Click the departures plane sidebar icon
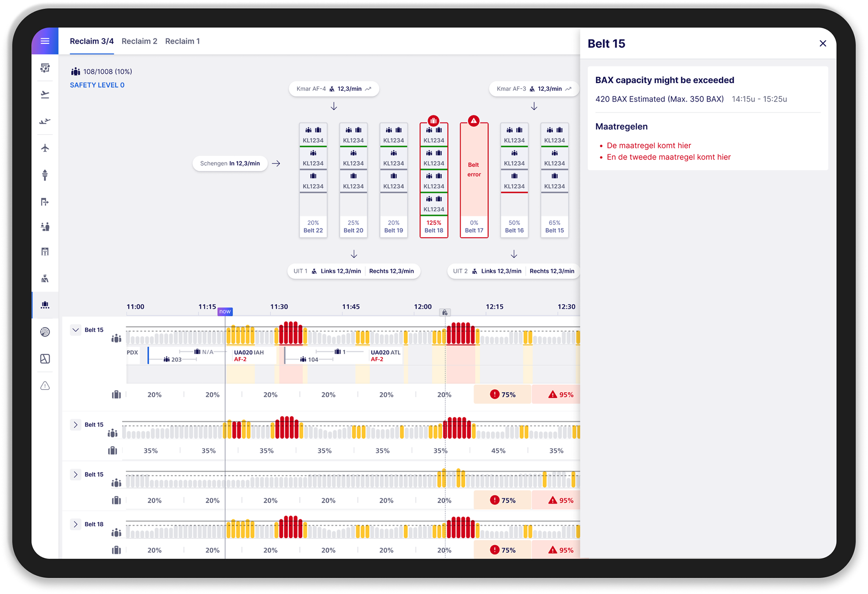The width and height of the screenshot is (868, 594). (x=45, y=94)
